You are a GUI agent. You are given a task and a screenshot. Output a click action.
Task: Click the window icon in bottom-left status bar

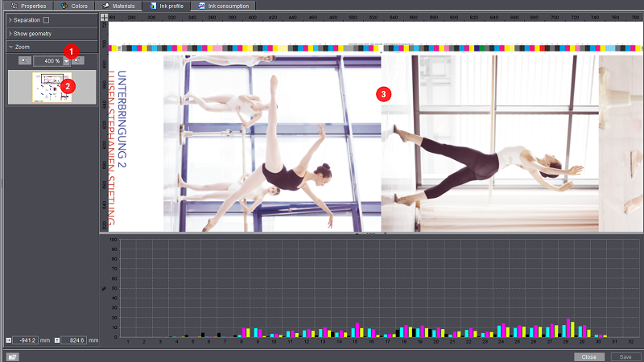pyautogui.click(x=12, y=356)
